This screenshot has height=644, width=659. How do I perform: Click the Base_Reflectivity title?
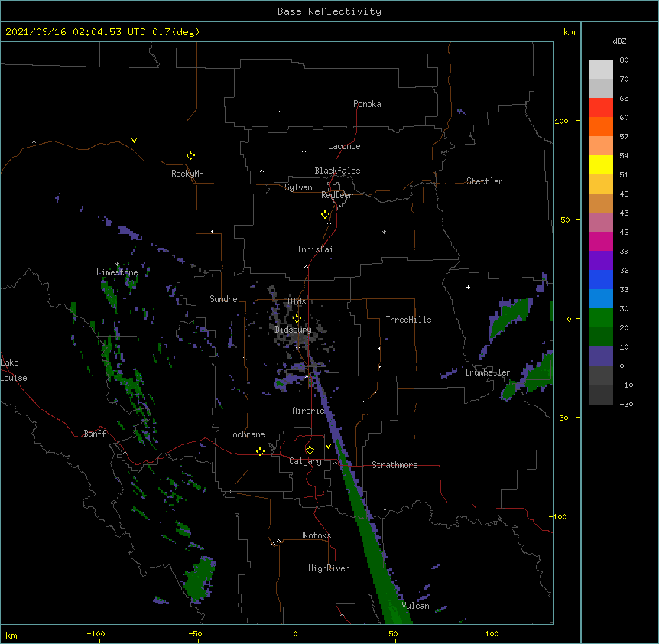(x=329, y=11)
